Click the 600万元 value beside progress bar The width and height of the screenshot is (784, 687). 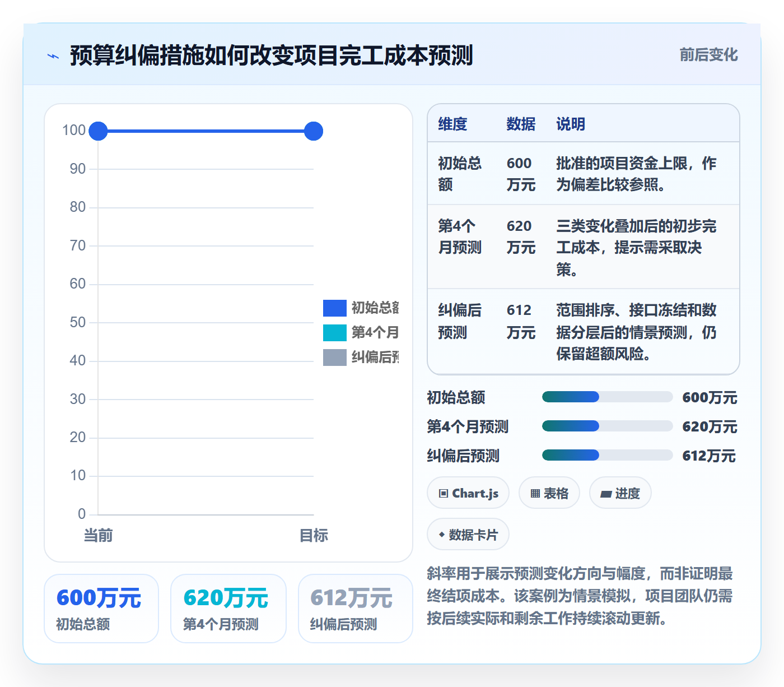click(x=710, y=397)
